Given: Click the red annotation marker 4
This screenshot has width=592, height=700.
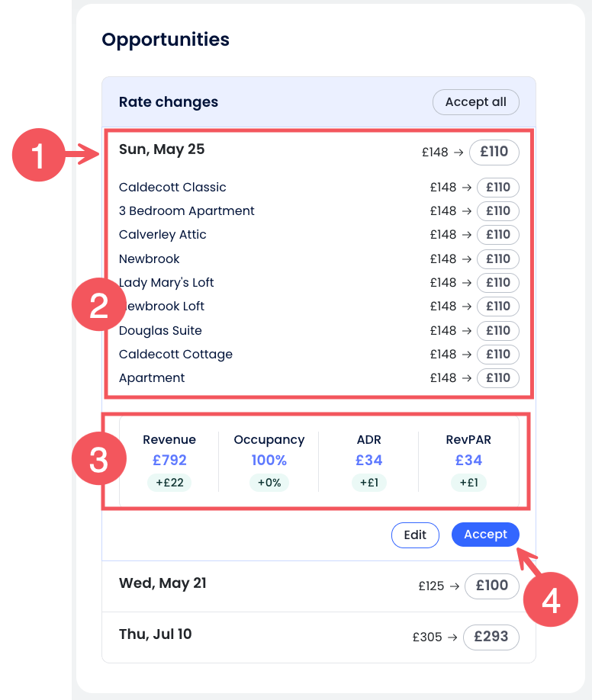Looking at the screenshot, I should click(551, 600).
